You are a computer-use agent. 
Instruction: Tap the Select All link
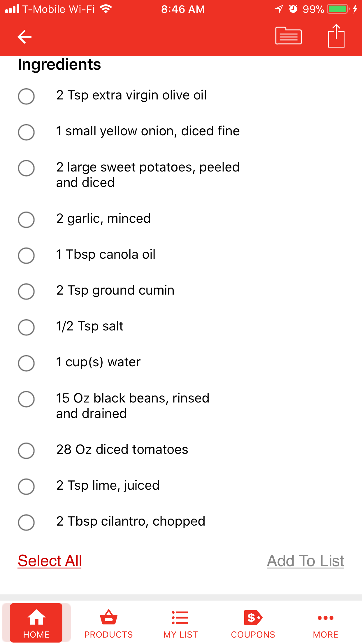click(50, 561)
